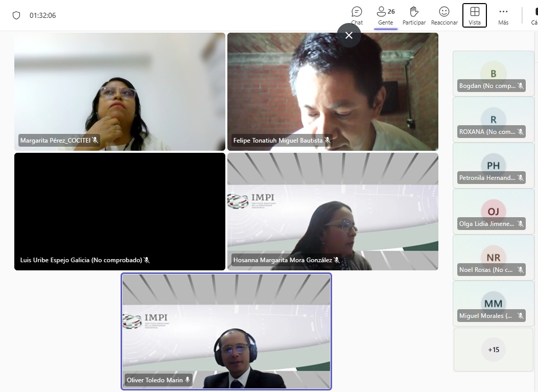Select the Miguel Morales participant tile
This screenshot has width=538, height=392.
click(x=494, y=304)
